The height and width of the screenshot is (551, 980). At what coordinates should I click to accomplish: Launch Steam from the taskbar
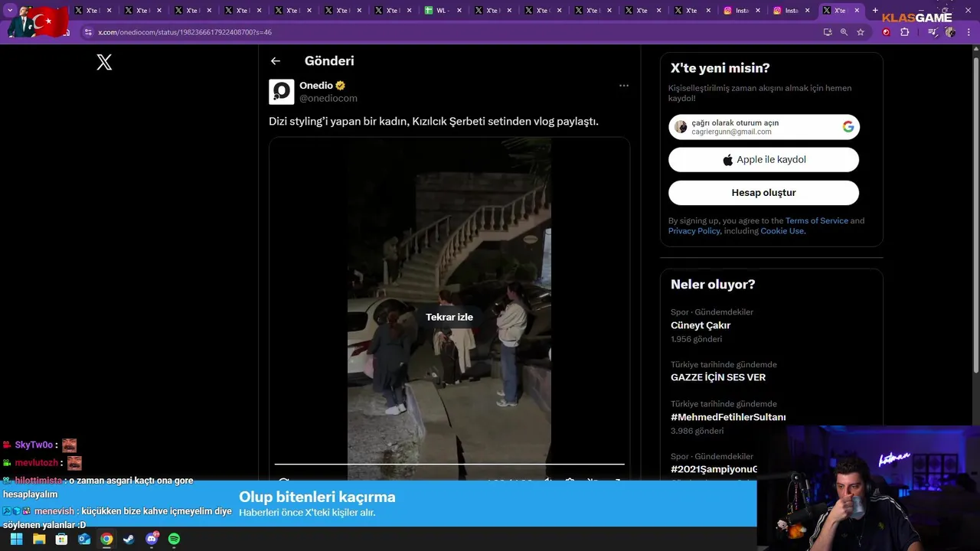click(x=129, y=539)
